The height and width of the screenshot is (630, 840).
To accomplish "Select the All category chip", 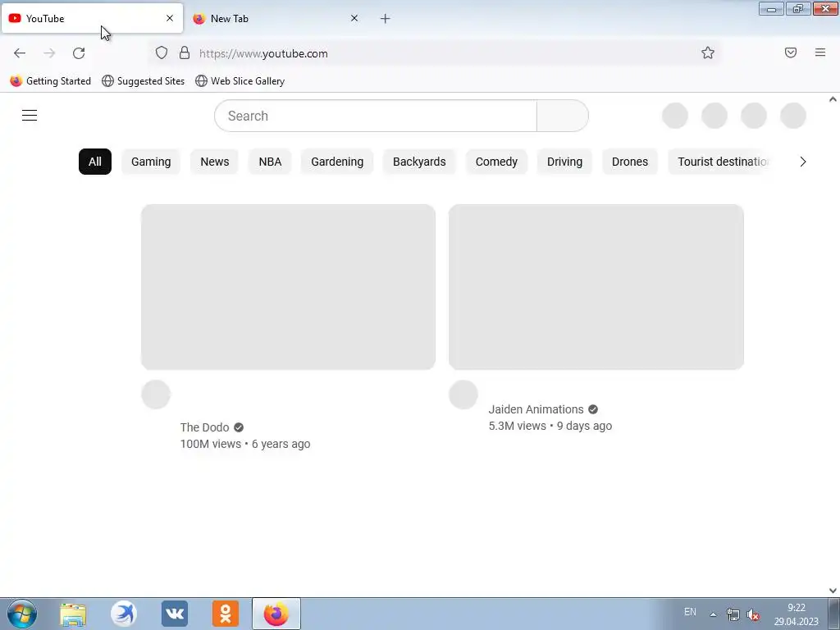I will point(95,162).
